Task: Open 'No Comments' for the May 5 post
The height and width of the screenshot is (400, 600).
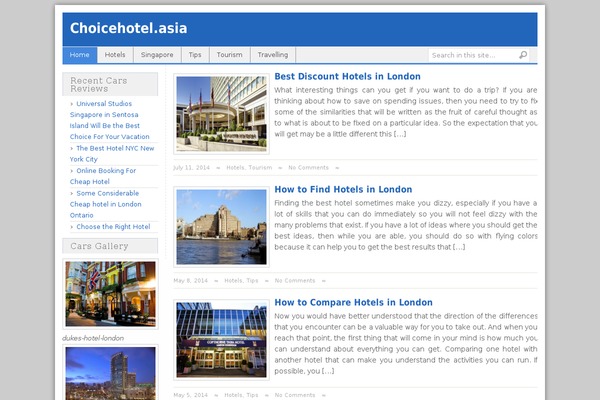Action: pyautogui.click(x=295, y=395)
